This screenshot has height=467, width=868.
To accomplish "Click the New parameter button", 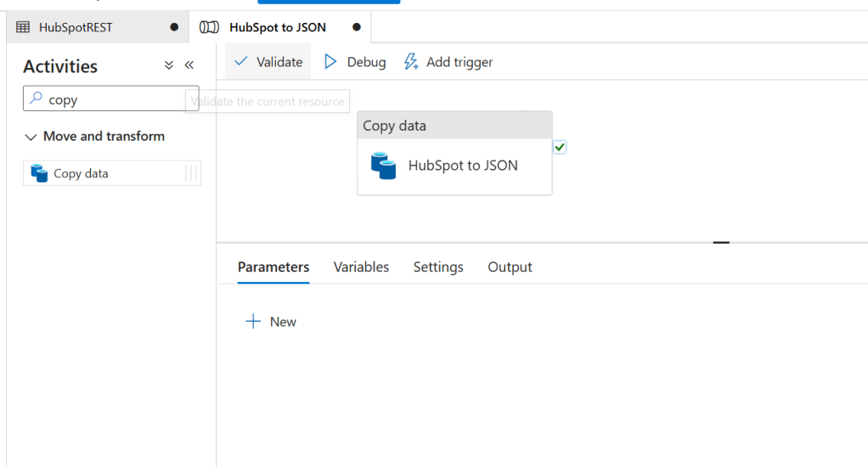I will tap(271, 322).
